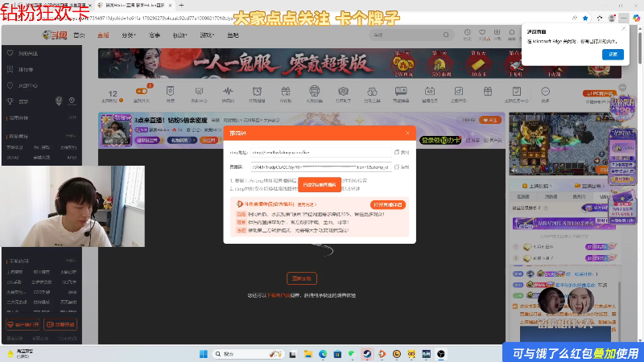Expand the 分类 navigation dropdown
Viewport: 644px width, 362px height.
pos(129,35)
